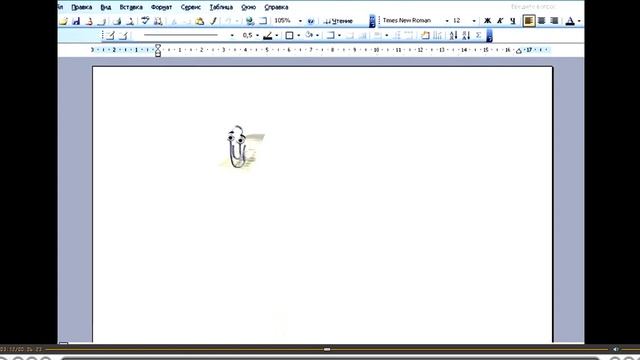Toggle italic with К button
Image resolution: width=640 pixels, height=360 pixels.
[x=500, y=21]
